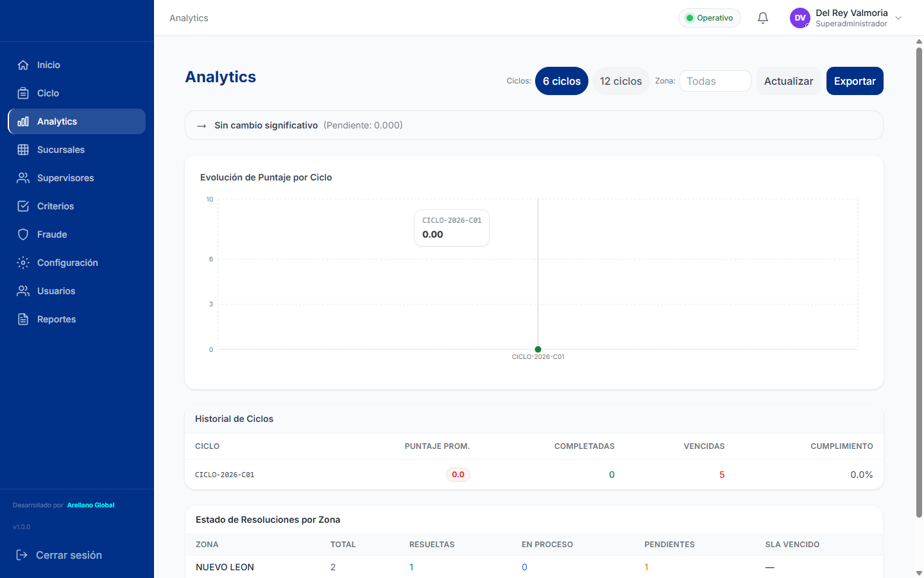Select the 12 ciclos filter
The height and width of the screenshot is (578, 924).
pyautogui.click(x=620, y=81)
